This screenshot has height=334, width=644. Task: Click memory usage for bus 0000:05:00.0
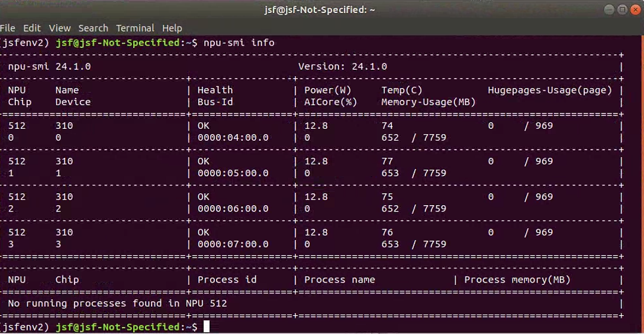(x=414, y=173)
